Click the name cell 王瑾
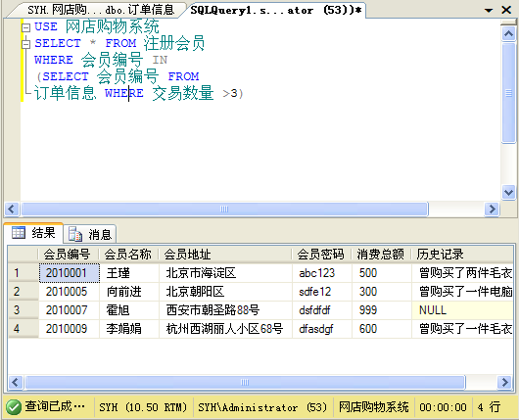The image size is (519, 420). click(129, 273)
